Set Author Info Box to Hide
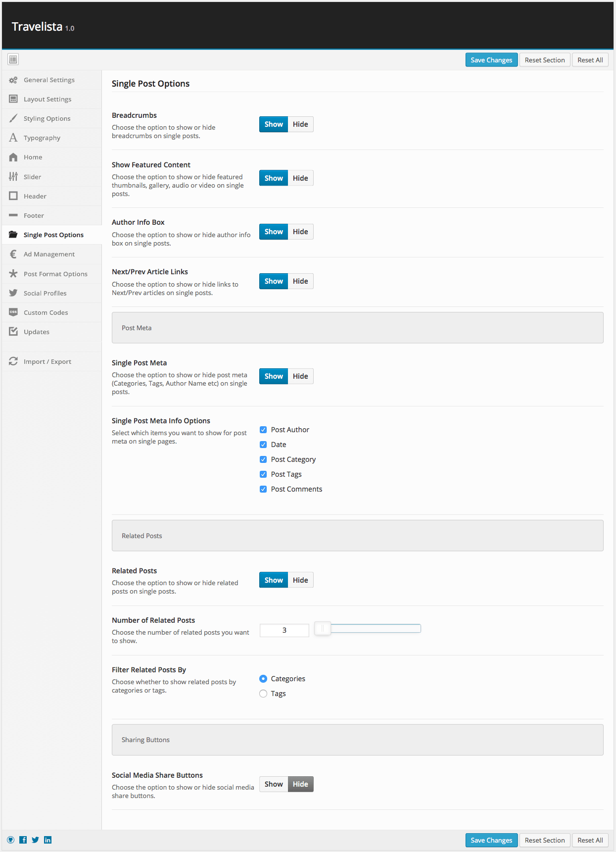616x852 pixels. 300,232
